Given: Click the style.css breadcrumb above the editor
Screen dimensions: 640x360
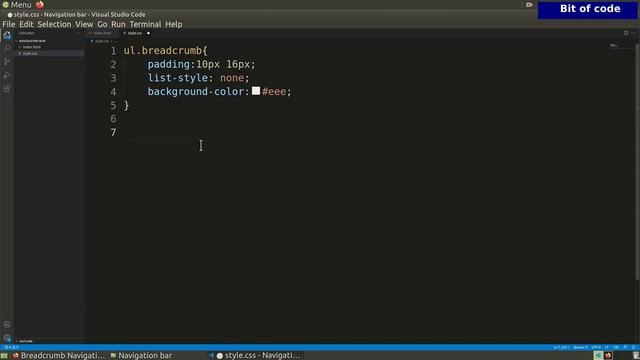Looking at the screenshot, I should tap(102, 41).
